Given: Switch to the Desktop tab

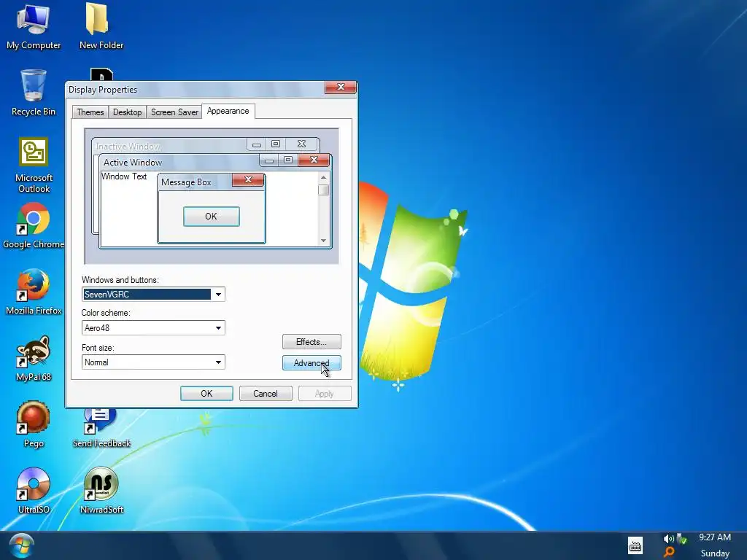Looking at the screenshot, I should (x=127, y=112).
